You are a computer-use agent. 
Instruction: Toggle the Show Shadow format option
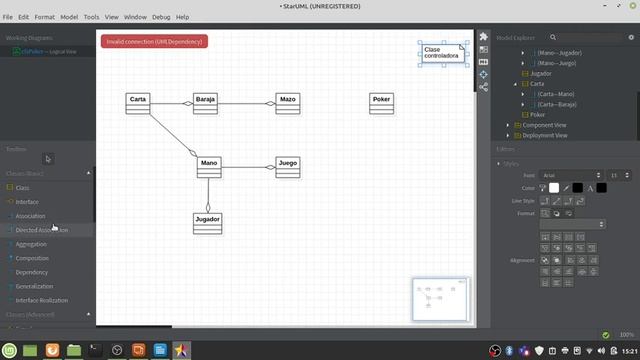pos(556,213)
